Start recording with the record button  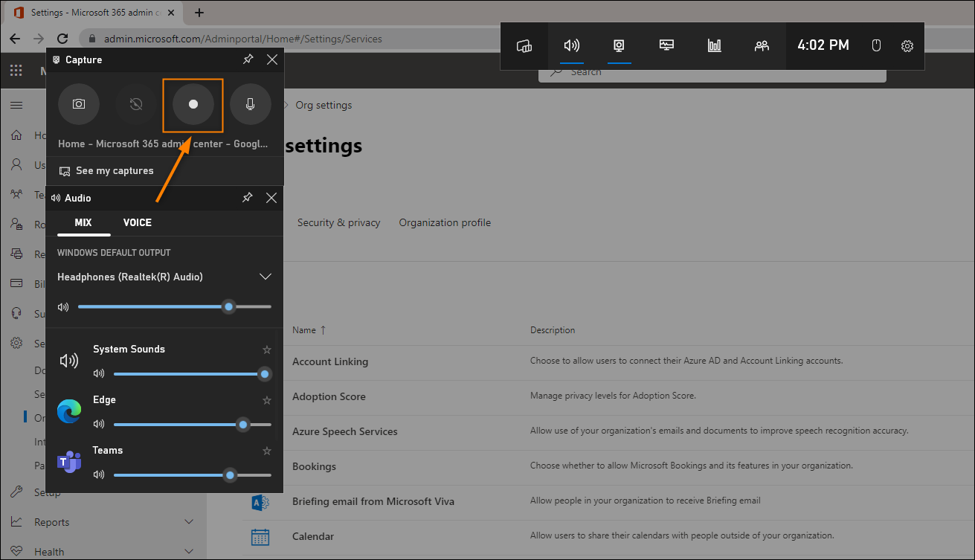point(193,104)
